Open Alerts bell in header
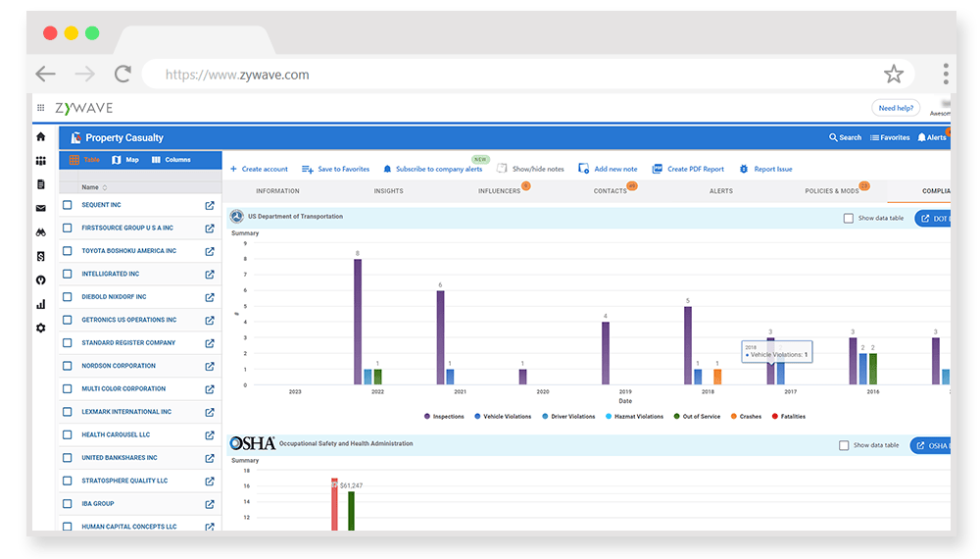This screenshot has width=980, height=559. [932, 137]
